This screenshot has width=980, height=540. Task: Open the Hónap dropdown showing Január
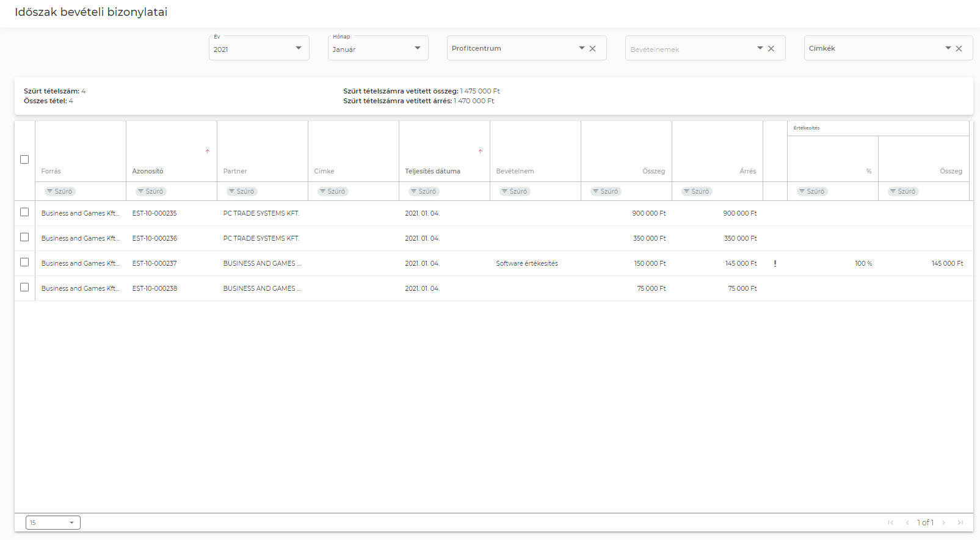point(378,49)
